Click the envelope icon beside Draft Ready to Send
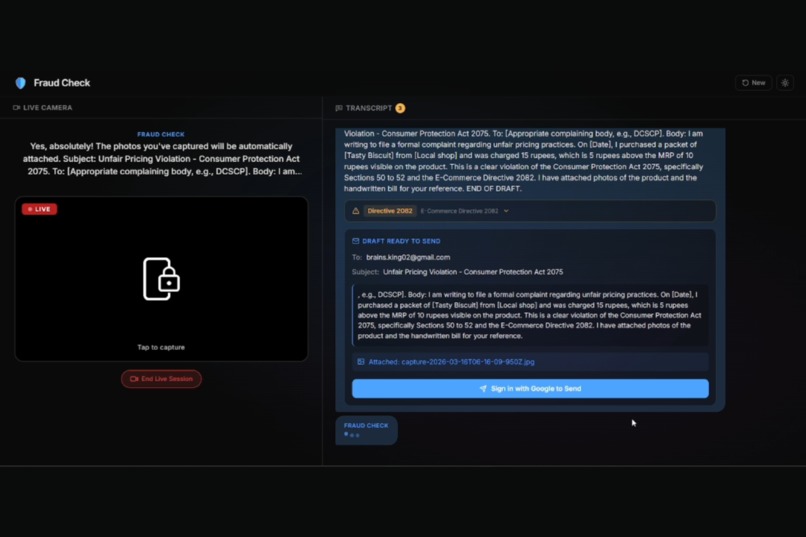Viewport: 806px width, 537px height. (x=355, y=241)
